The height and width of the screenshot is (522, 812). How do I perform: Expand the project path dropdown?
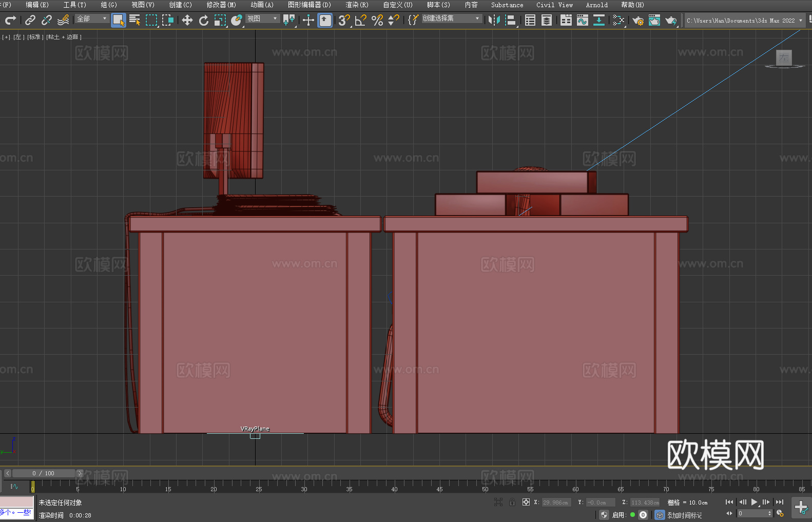click(800, 21)
